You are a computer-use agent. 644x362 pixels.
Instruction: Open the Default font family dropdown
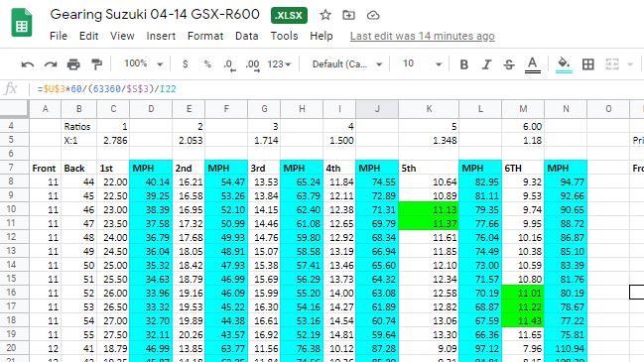347,64
